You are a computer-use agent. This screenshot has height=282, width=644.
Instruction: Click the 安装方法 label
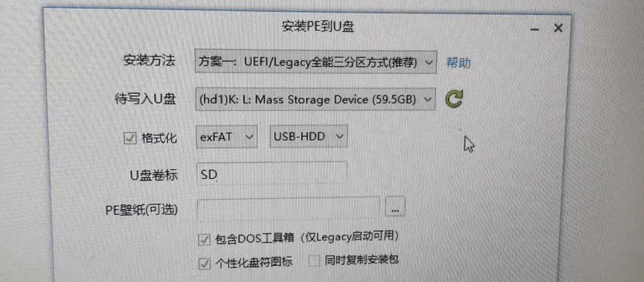coord(150,61)
